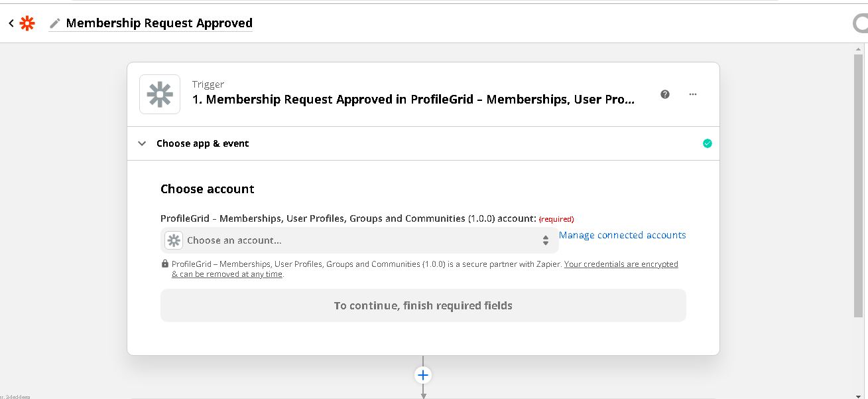
Task: Open the "Manage connected accounts" link
Action: coord(622,235)
